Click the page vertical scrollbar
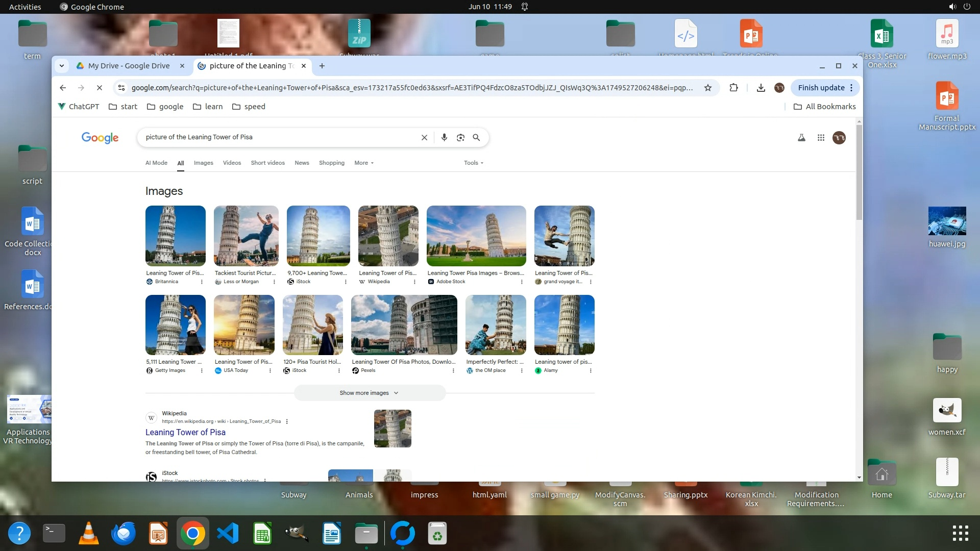 859,173
